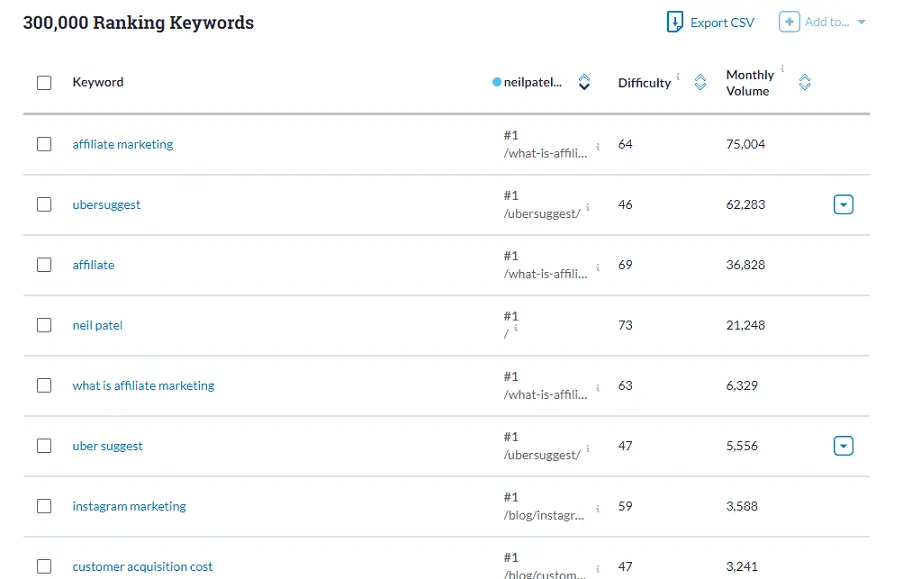The height and width of the screenshot is (579, 903).
Task: Sort by Monthly Volume column arrows
Action: pyautogui.click(x=805, y=82)
